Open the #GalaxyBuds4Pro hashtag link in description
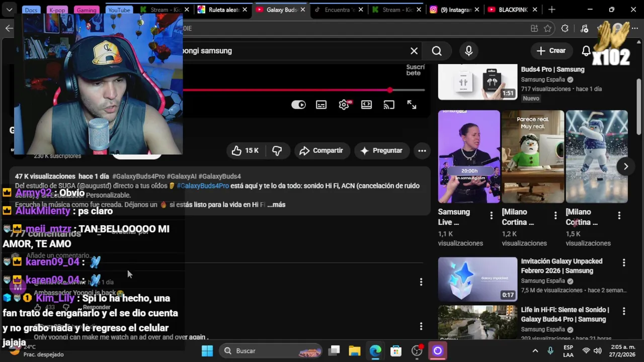 [138, 176]
